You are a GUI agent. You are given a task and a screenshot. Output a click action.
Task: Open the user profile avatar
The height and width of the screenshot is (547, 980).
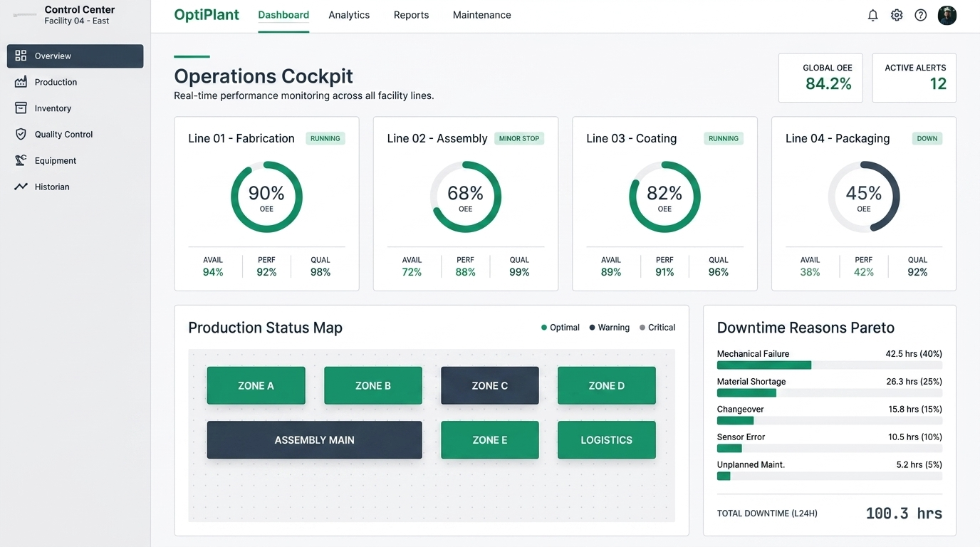pyautogui.click(x=947, y=15)
